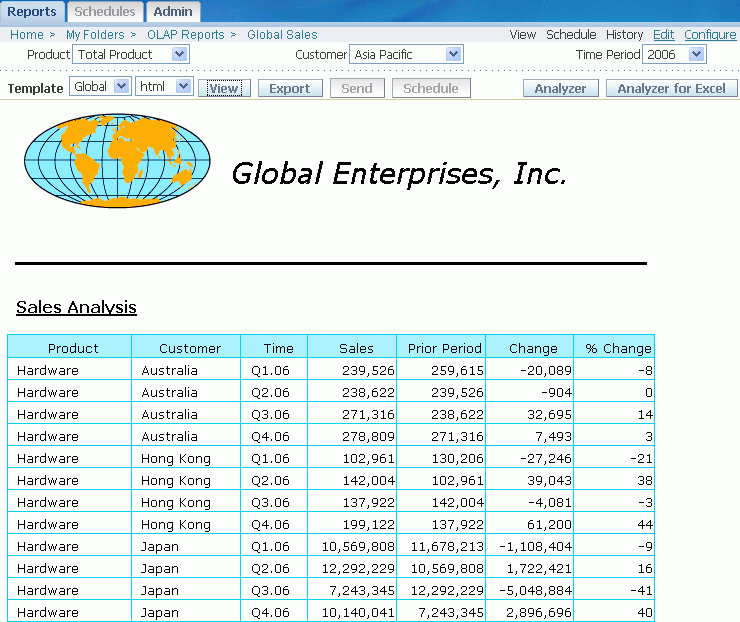Click sales value 12,292,229 in Sales column
Viewport: 740px width, 622px height.
(x=358, y=569)
